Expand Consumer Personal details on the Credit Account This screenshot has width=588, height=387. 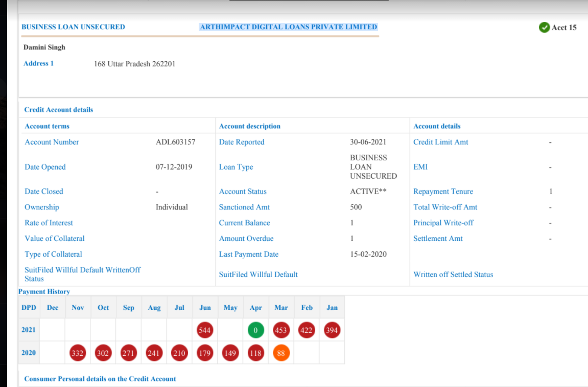tap(100, 379)
